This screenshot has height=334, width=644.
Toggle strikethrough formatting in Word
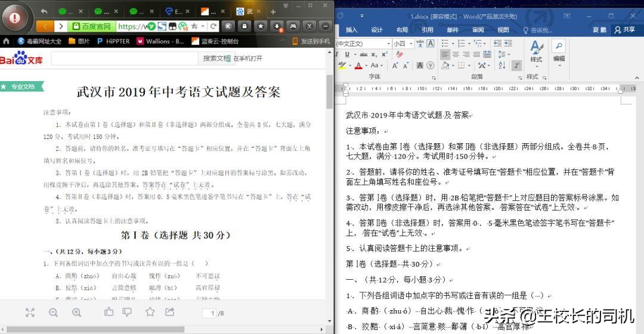(x=364, y=54)
